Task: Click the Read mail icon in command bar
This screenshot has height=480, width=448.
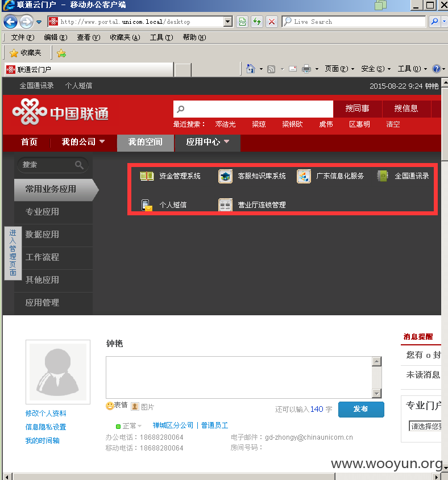Action: tap(293, 69)
